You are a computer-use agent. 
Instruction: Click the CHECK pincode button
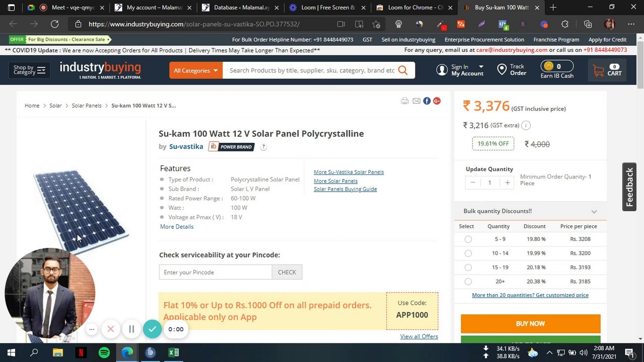287,272
